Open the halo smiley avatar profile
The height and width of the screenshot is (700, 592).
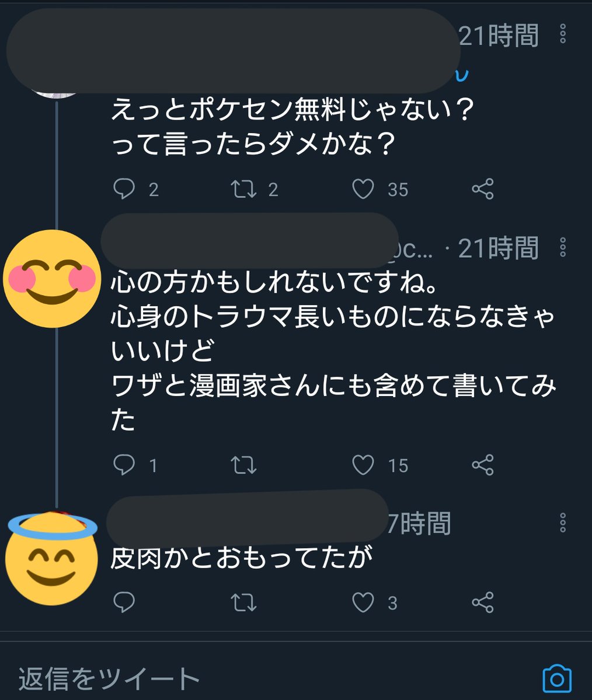52,557
